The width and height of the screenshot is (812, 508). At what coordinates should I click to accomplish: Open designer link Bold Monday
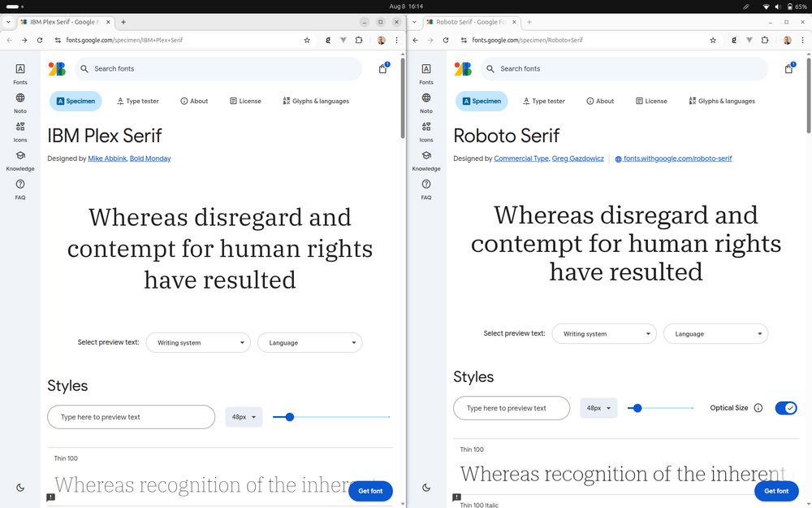[x=150, y=158]
